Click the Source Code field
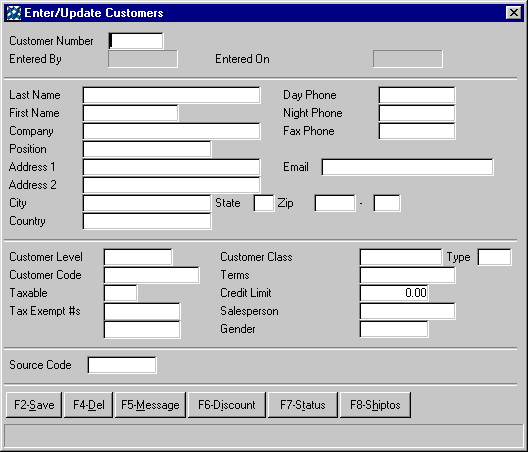The width and height of the screenshot is (528, 452). click(x=122, y=365)
